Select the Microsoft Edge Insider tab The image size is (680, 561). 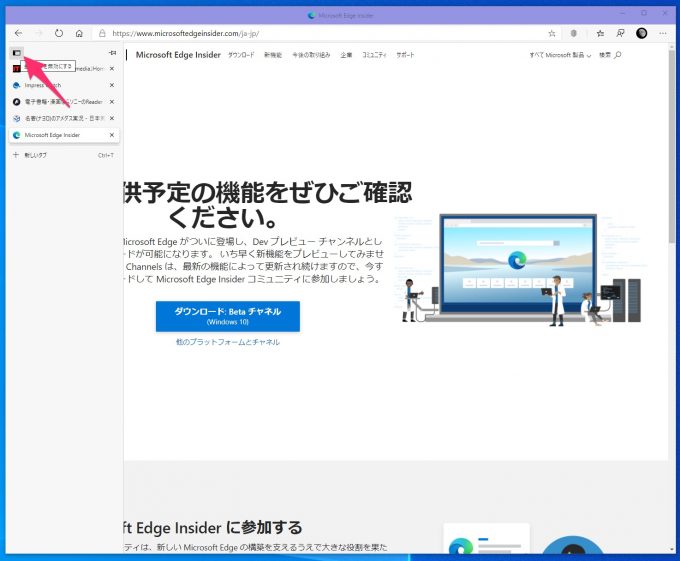coord(64,135)
